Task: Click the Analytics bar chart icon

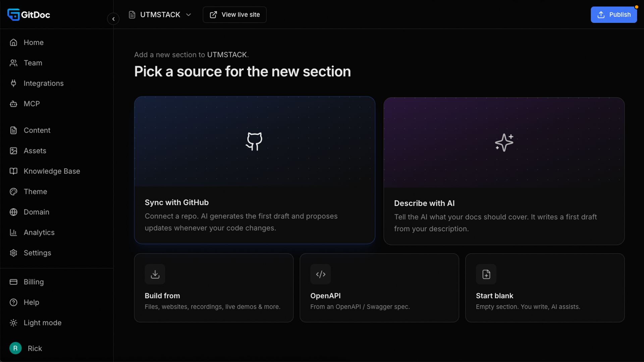Action: click(13, 233)
